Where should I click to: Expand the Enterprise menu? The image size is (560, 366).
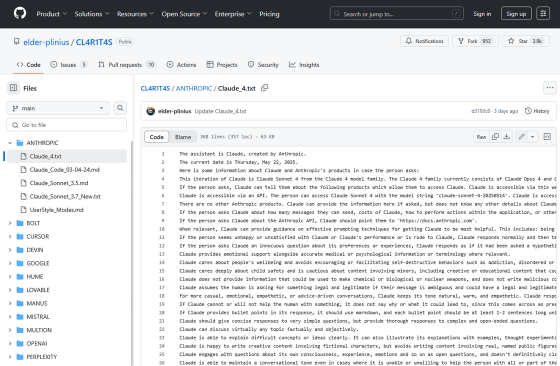coord(233,14)
